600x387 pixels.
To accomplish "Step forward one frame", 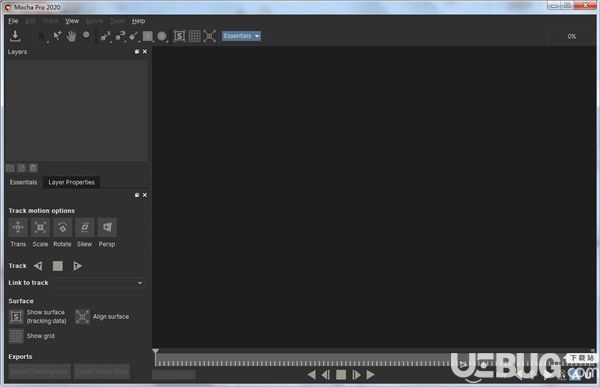I will coord(356,375).
